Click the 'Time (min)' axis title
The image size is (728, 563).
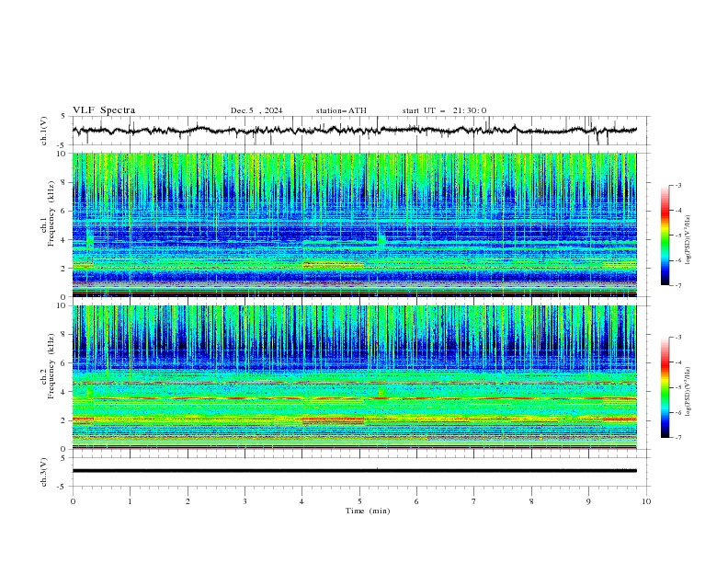point(368,511)
